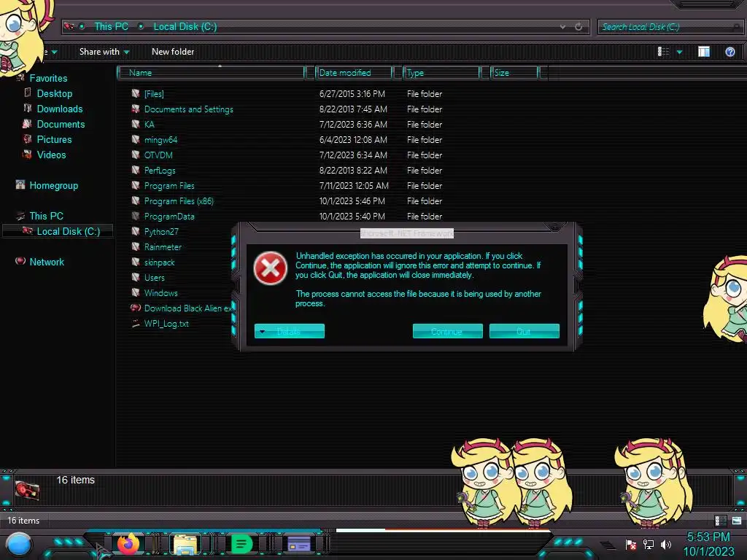
Task: Select the skinpack folder
Action: pos(159,262)
